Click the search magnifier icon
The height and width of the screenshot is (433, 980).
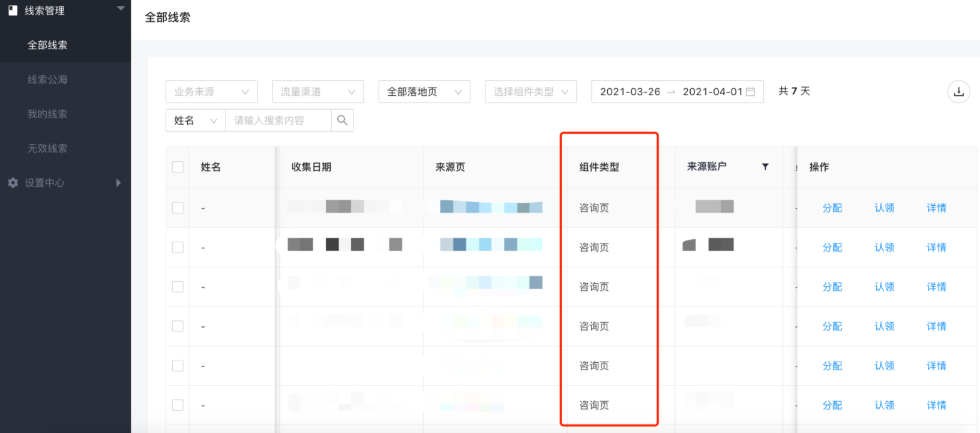coord(342,121)
